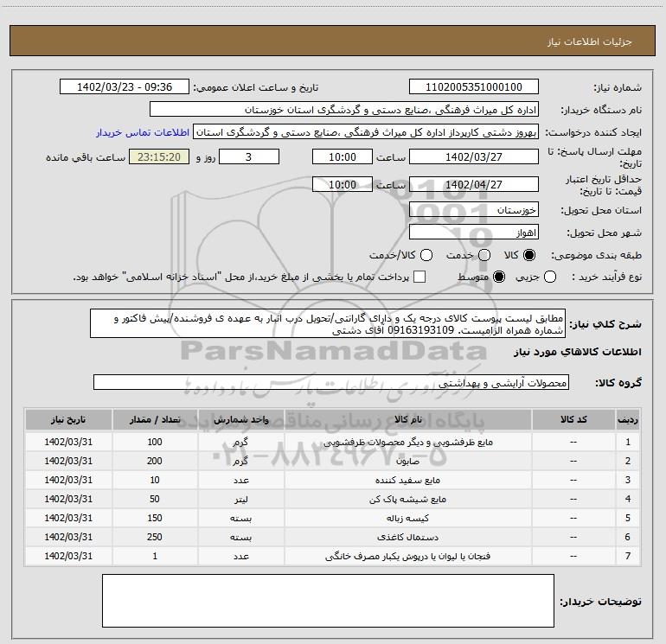Select the کالا radio button
Screen dimensions: 666x644
point(529,255)
